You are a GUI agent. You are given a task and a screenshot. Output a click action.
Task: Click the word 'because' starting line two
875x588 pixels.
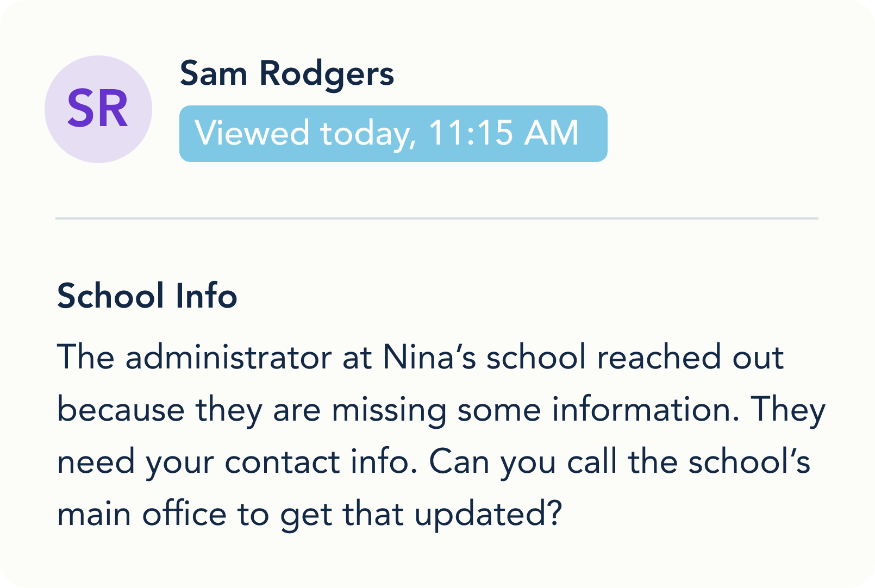coord(121,410)
